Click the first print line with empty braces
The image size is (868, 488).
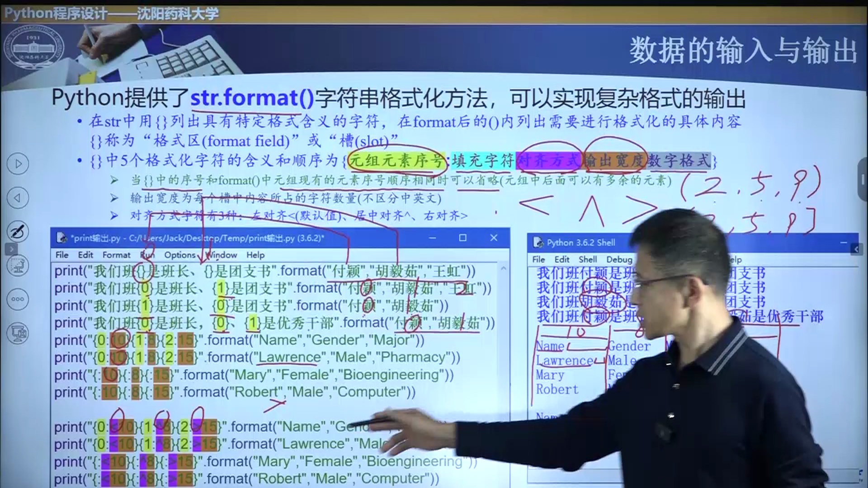point(265,271)
